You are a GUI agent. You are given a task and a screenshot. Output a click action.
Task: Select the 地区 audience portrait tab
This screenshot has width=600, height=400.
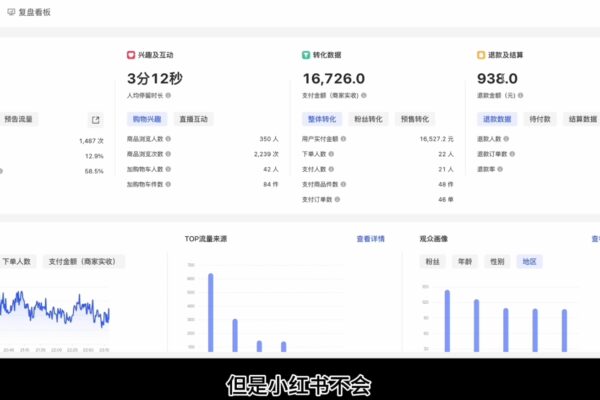click(x=529, y=261)
